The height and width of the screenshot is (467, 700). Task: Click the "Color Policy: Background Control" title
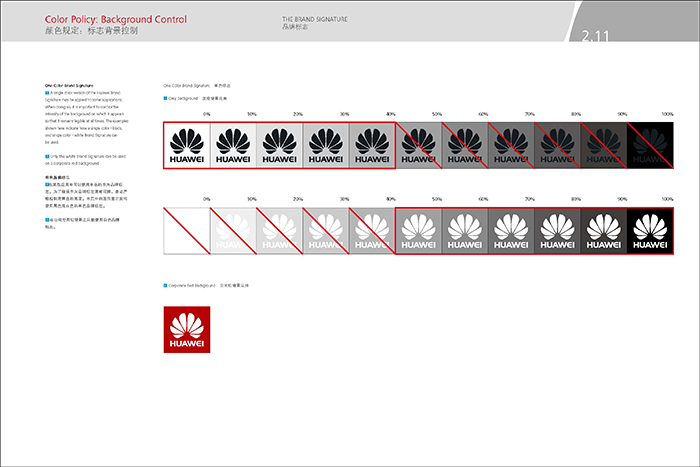pos(116,19)
